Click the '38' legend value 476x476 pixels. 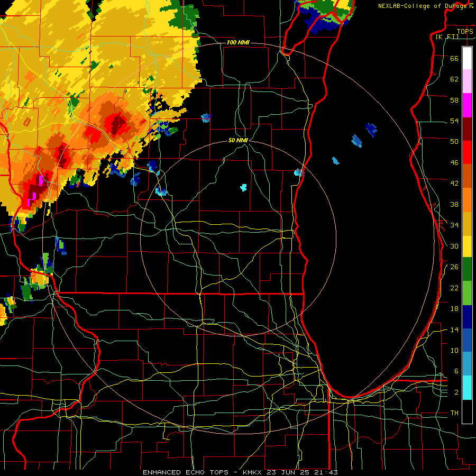pos(454,204)
